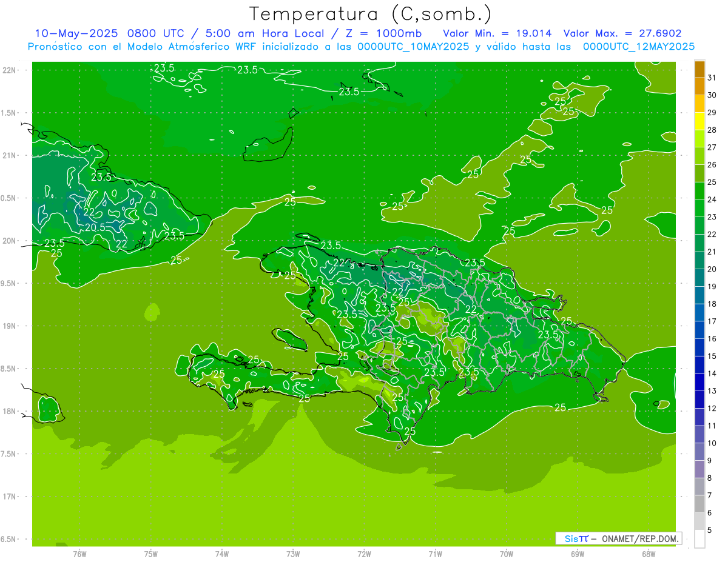This screenshot has width=728, height=562.
Task: Click the '22N' latitude label
Action: [x=10, y=70]
